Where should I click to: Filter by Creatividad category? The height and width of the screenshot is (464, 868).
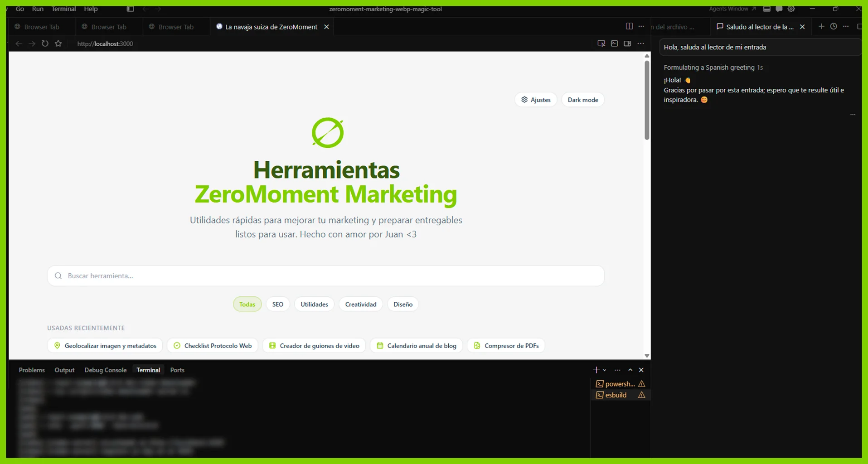click(x=361, y=304)
